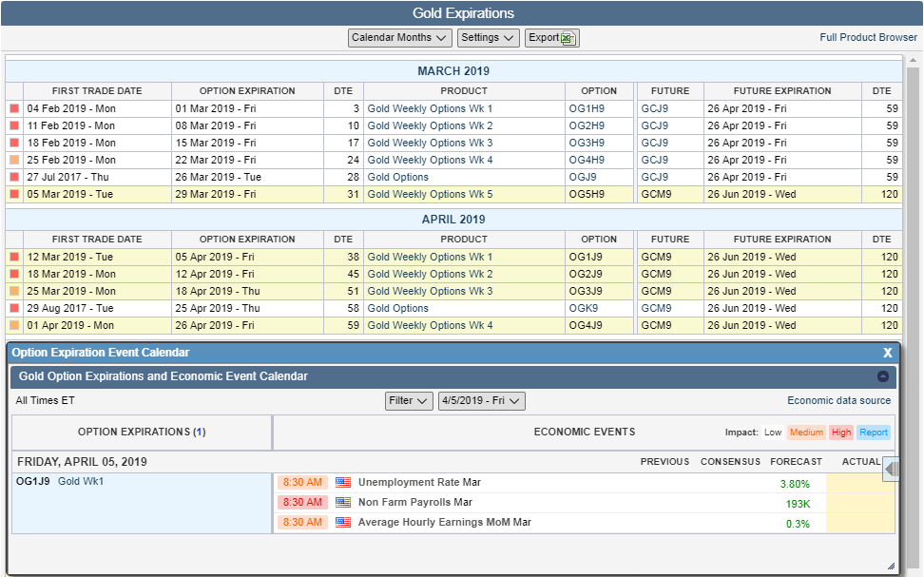The height and width of the screenshot is (577, 924).
Task: Open the Settings dropdown
Action: 488,38
